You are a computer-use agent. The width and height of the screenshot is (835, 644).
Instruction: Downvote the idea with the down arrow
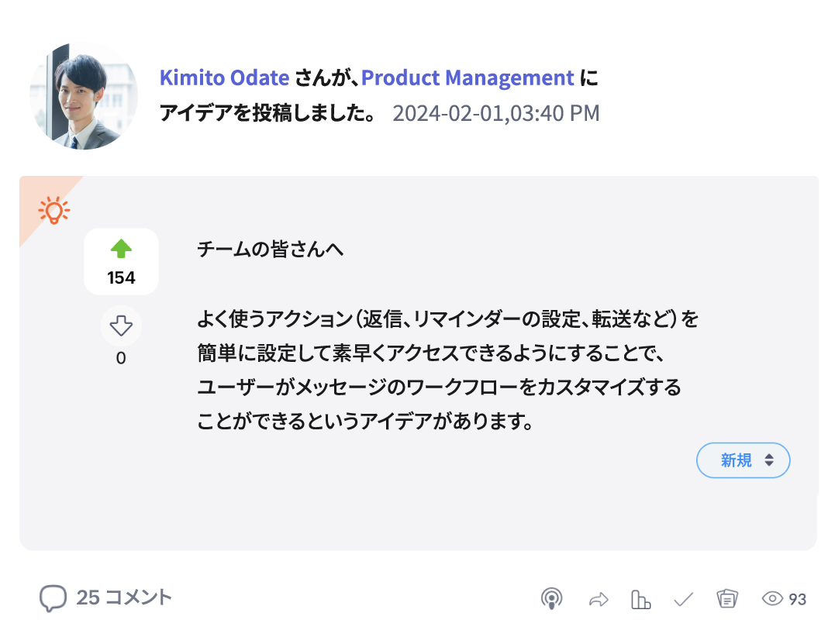point(121,326)
